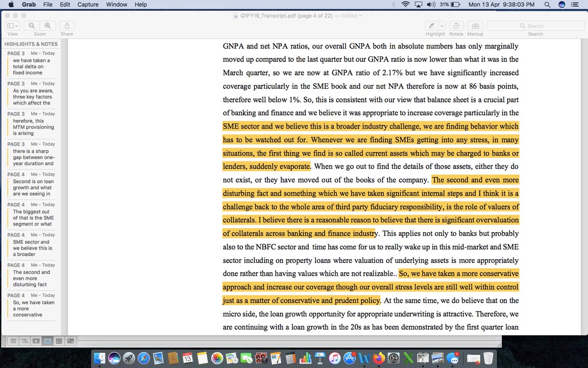Open the Apple menu
588x368 pixels.
click(x=11, y=4)
